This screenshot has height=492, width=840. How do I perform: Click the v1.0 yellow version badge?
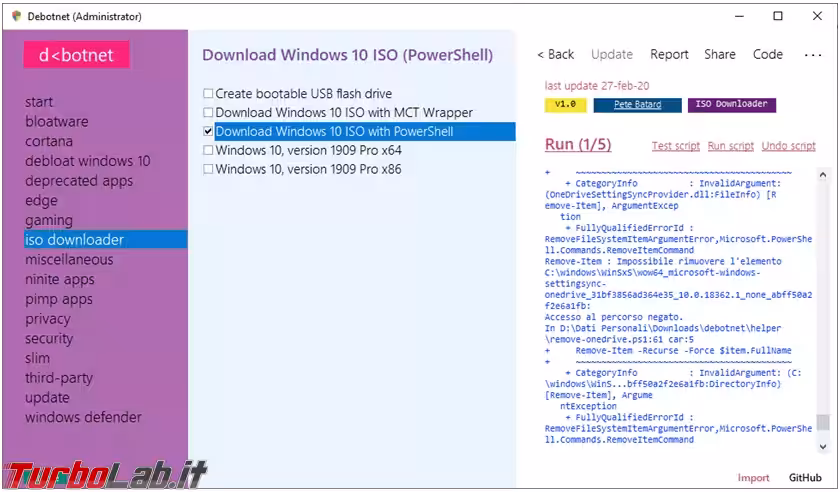[x=565, y=104]
